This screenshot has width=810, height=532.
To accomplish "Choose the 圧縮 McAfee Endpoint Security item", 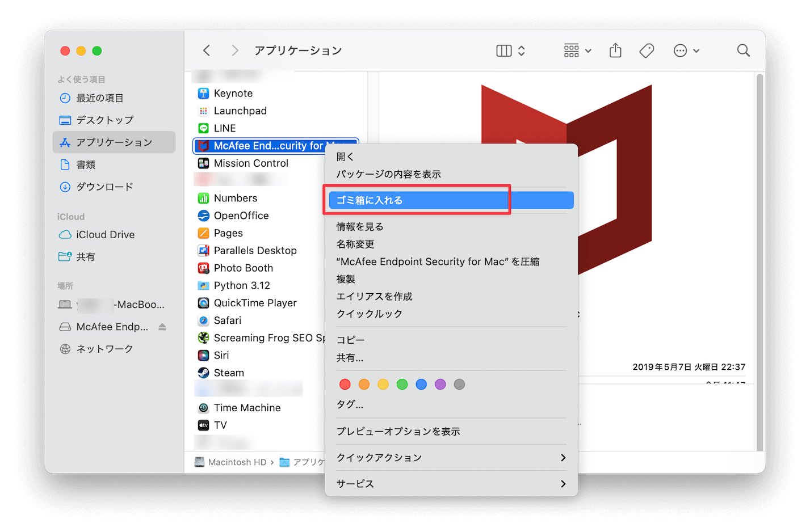I will [x=451, y=261].
